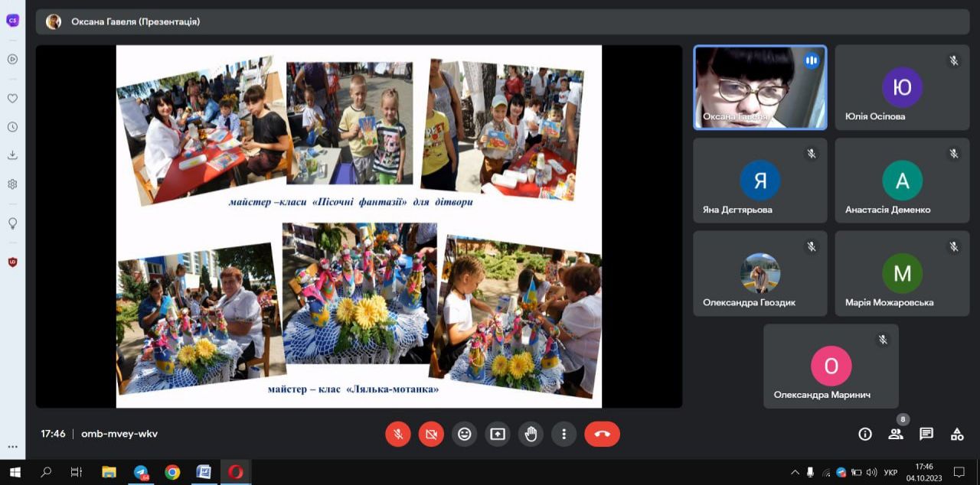The height and width of the screenshot is (485, 980).
Task: Open the Windows notification center
Action: tap(959, 472)
